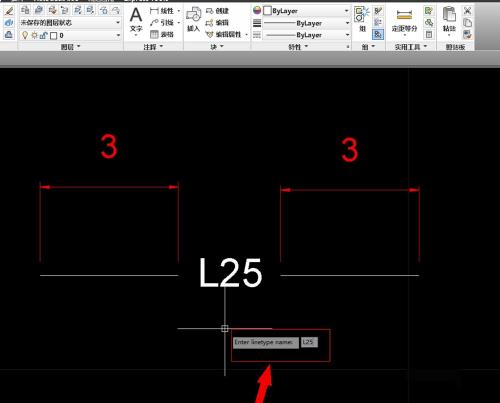Click the 组 group icon
Image resolution: width=500 pixels, height=403 pixels.
click(362, 19)
